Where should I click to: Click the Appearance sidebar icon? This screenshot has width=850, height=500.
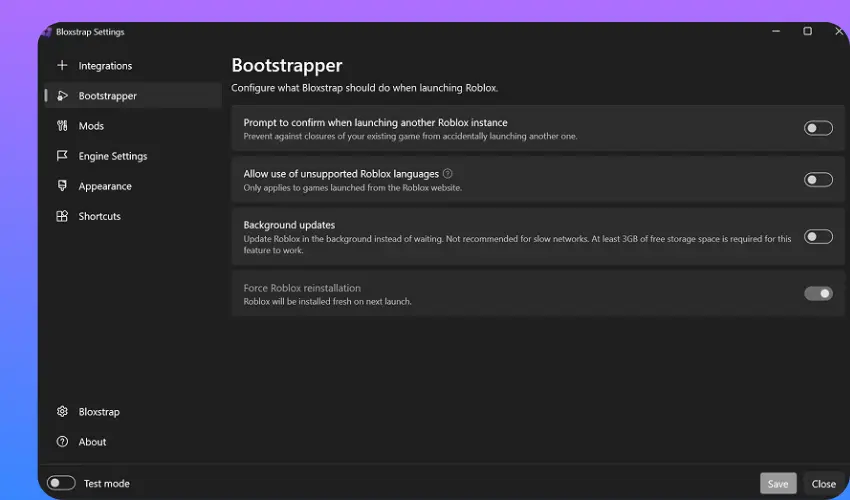pos(62,186)
